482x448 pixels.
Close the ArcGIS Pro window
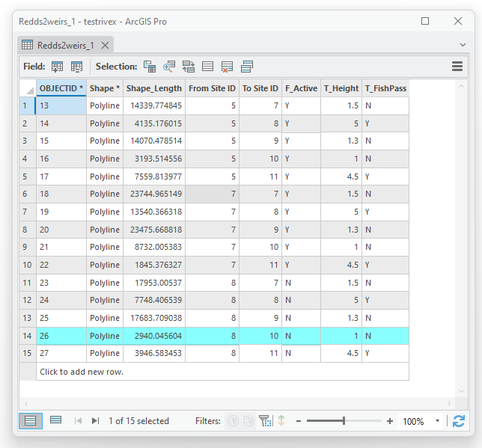[458, 21]
